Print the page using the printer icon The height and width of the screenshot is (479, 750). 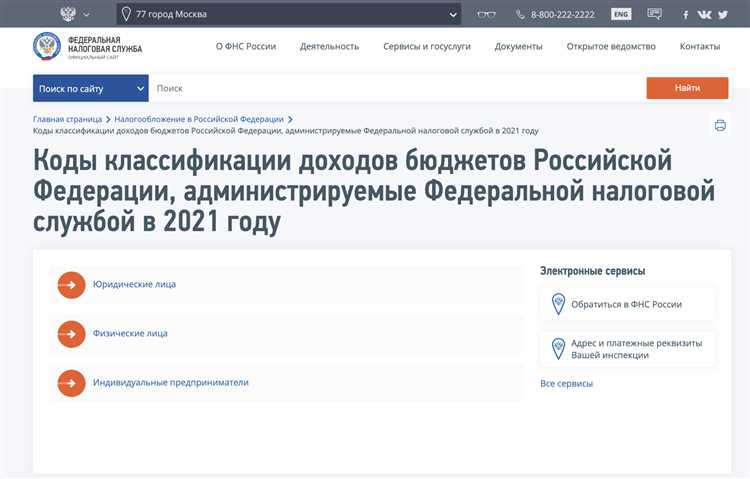click(720, 125)
